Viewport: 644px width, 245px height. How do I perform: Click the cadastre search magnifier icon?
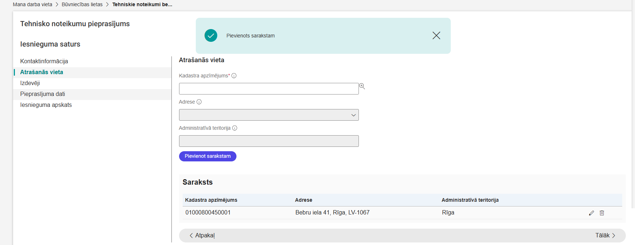(362, 86)
